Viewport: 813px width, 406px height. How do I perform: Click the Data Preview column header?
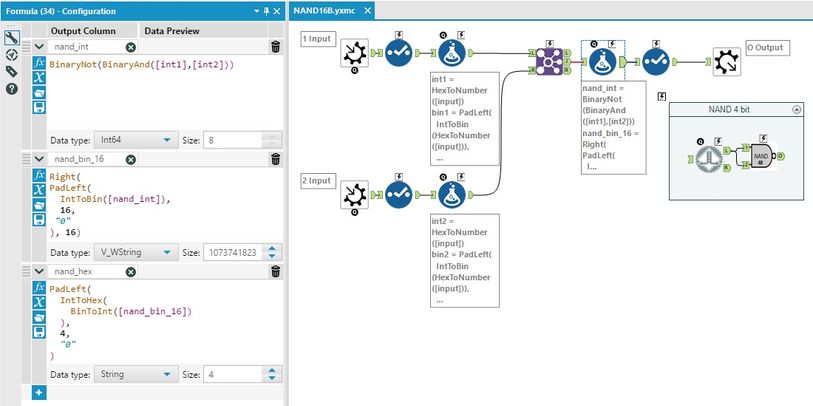[172, 31]
